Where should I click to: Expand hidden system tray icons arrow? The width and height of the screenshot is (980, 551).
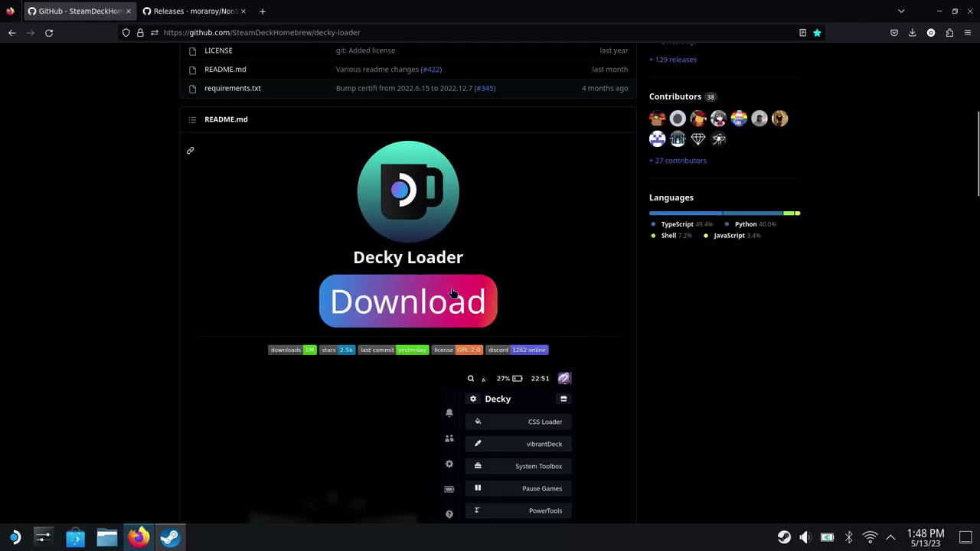tap(890, 537)
